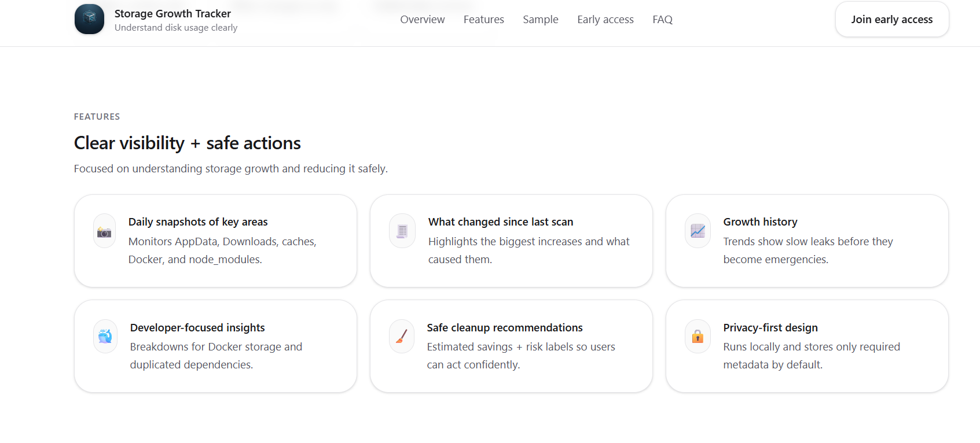Click the camera icon for daily snapshots
The height and width of the screenshot is (443, 980).
click(104, 232)
